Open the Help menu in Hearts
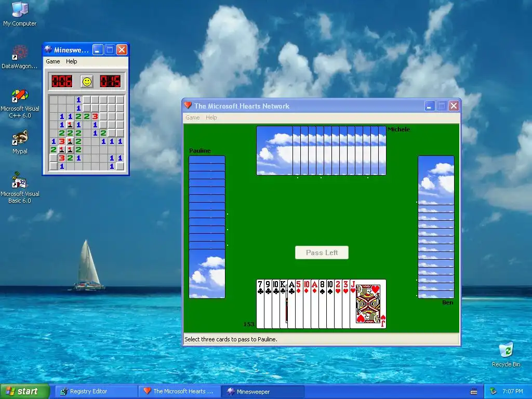 click(211, 117)
